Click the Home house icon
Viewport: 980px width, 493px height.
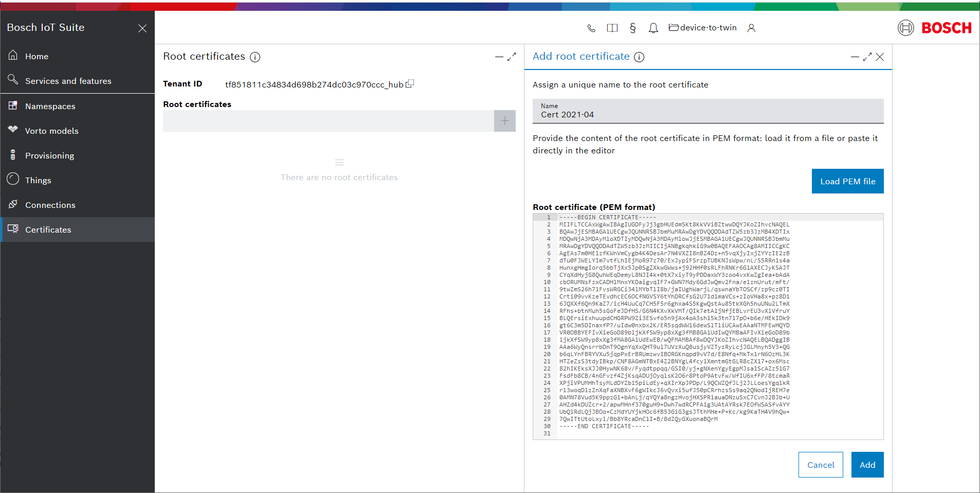(13, 55)
